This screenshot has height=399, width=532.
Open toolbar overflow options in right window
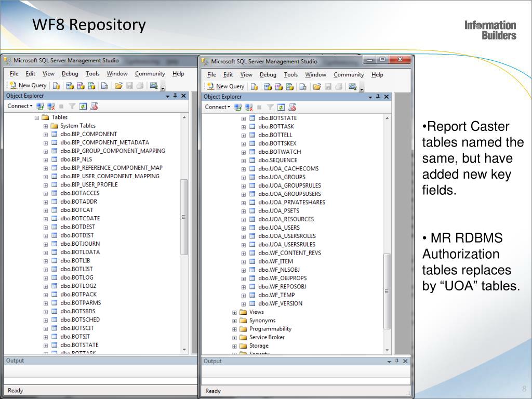(x=362, y=88)
